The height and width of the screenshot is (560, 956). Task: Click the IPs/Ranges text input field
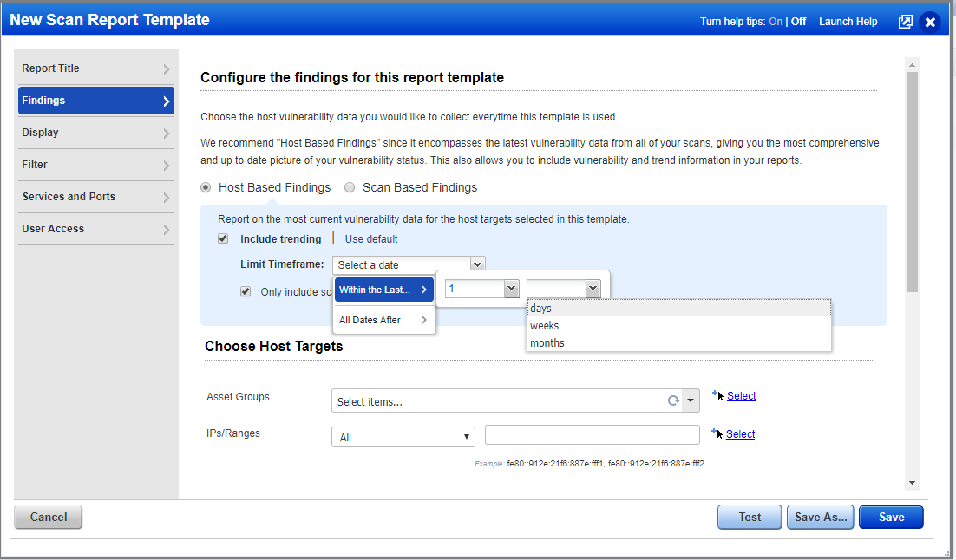(592, 435)
